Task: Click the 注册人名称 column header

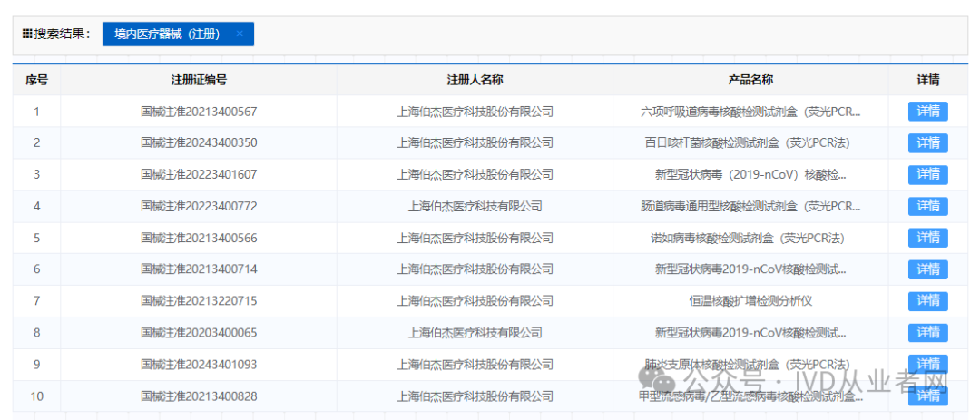Action: pyautogui.click(x=475, y=80)
